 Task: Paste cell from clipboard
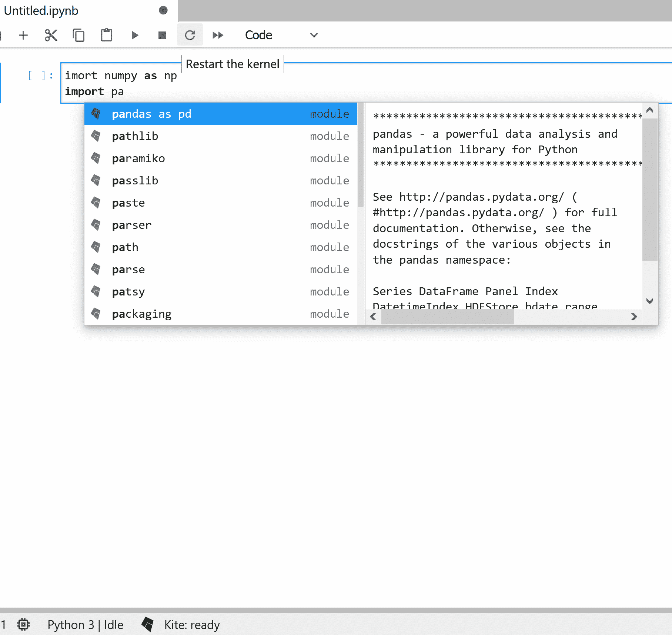(107, 35)
